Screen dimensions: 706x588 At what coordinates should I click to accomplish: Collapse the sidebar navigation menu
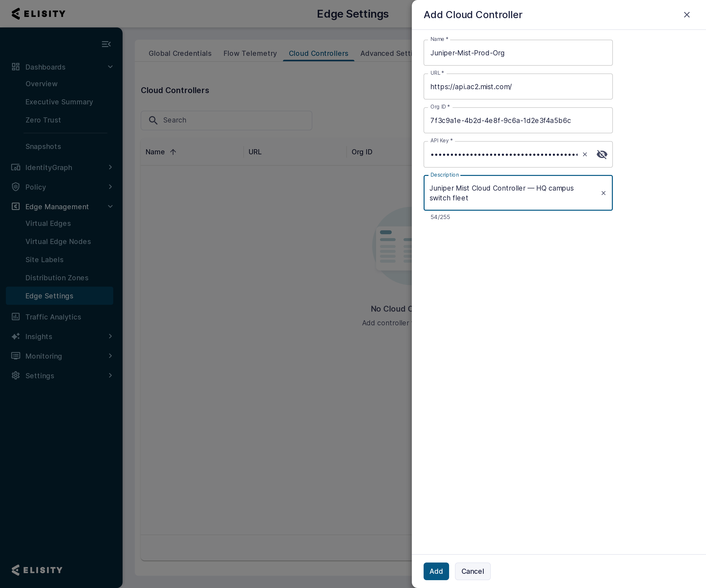click(106, 44)
